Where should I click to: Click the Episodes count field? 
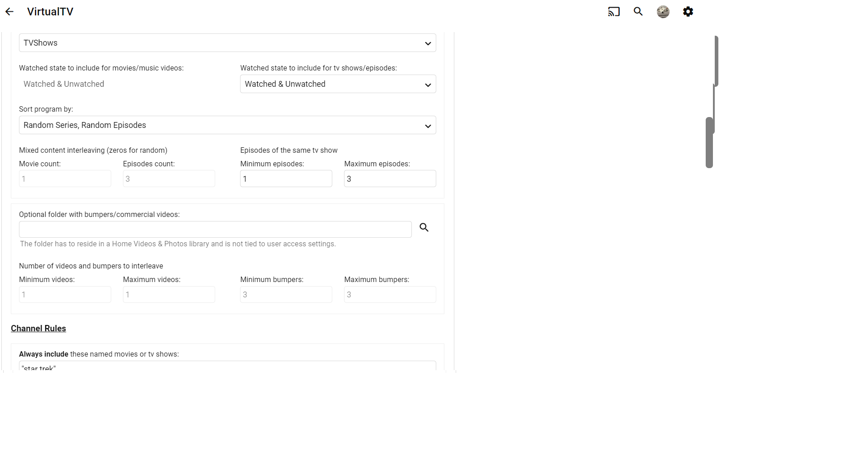(x=169, y=179)
